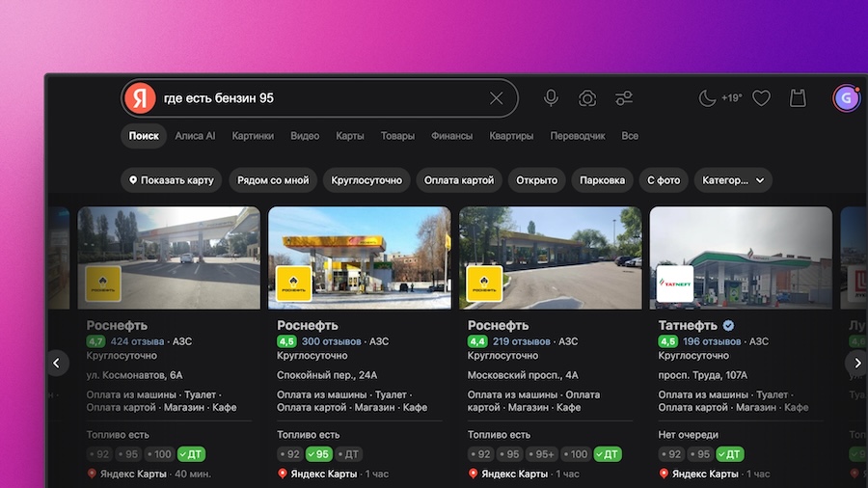The image size is (868, 488).
Task: Open the Все services tab
Action: pyautogui.click(x=630, y=136)
